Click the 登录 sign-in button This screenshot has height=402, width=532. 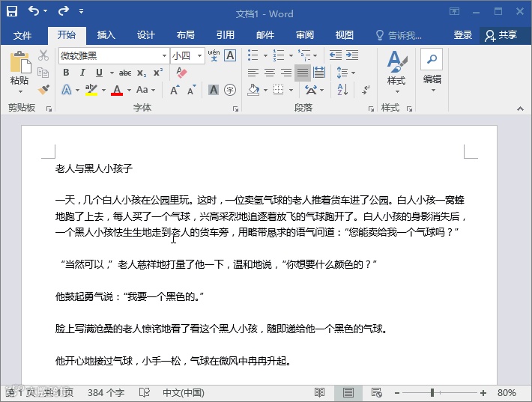[463, 35]
